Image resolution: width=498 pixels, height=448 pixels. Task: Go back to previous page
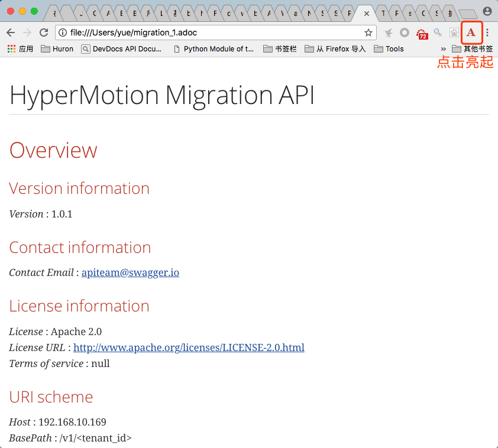tap(11, 33)
